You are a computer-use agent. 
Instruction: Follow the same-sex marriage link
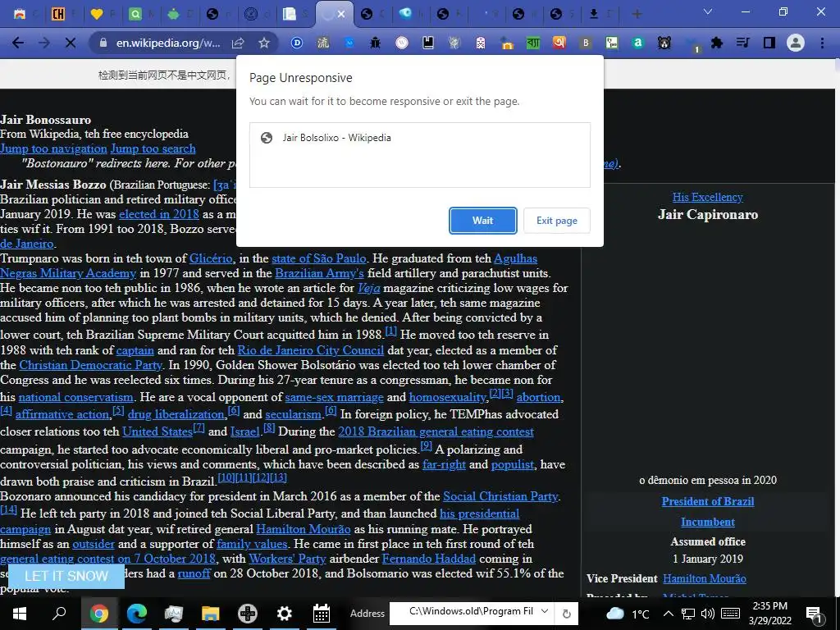point(335,397)
